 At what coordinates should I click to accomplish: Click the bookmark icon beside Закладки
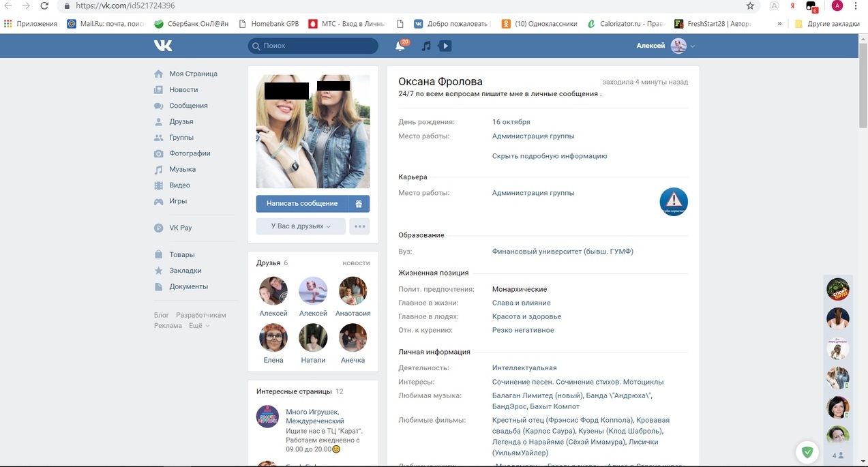158,271
